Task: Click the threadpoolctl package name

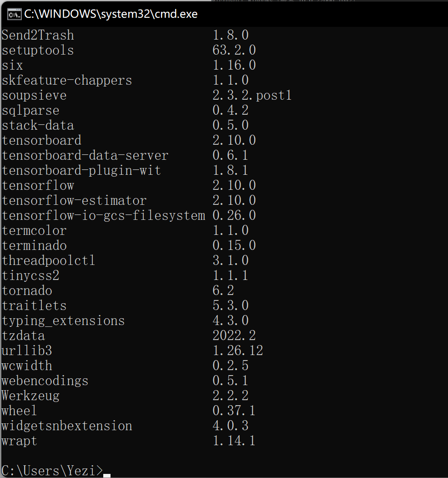Action: click(x=48, y=261)
